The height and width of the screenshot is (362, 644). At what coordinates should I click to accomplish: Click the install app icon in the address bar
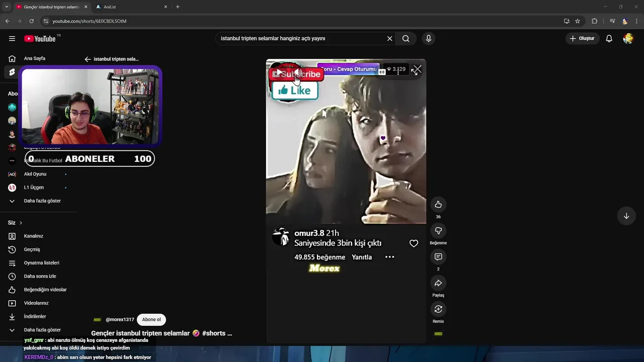tap(567, 21)
